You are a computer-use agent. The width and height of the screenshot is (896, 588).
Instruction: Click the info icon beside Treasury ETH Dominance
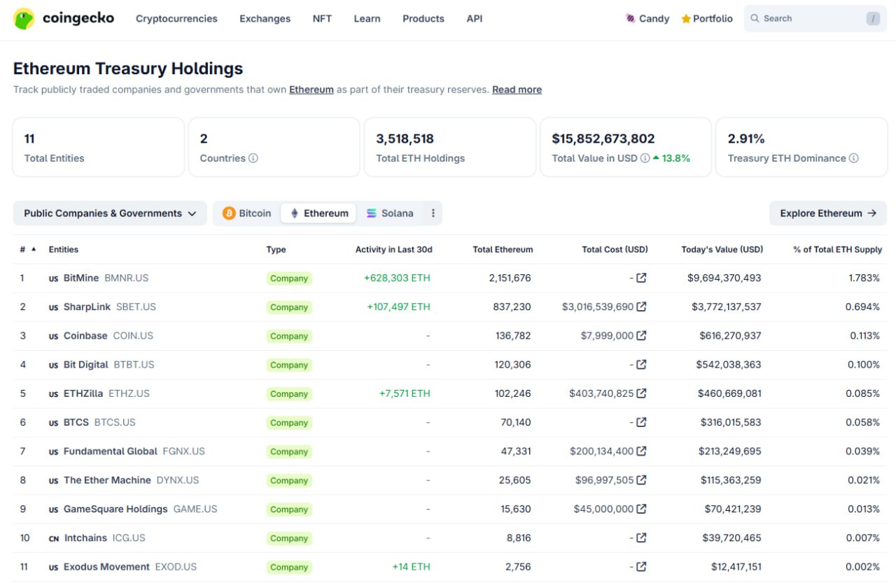pos(853,158)
